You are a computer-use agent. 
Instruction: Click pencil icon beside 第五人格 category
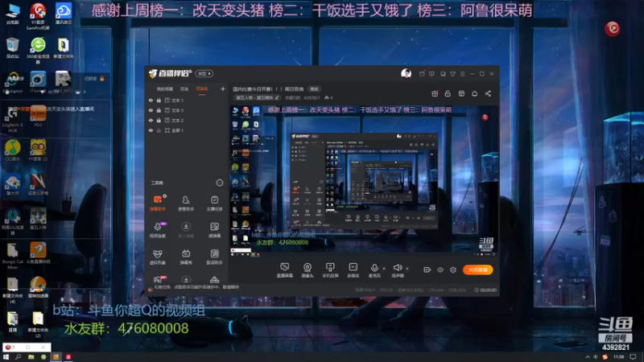277,97
